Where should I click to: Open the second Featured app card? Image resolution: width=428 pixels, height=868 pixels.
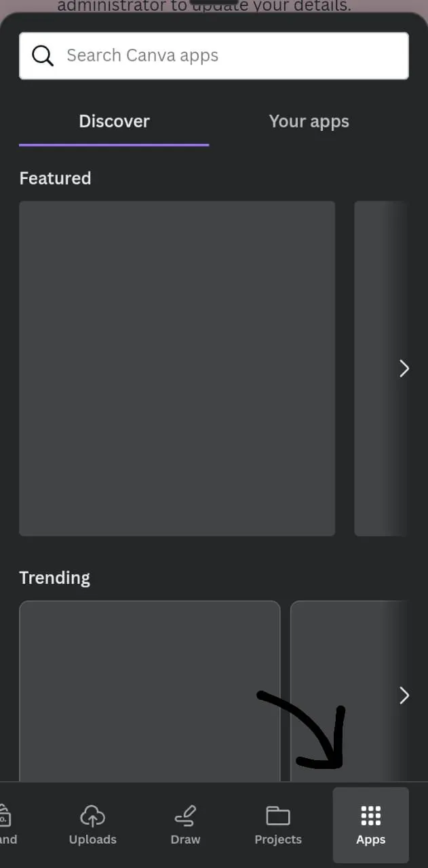point(381,368)
